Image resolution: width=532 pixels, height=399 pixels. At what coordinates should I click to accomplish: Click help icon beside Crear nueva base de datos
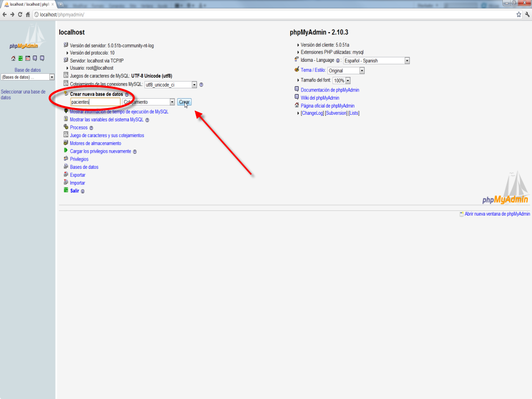[127, 95]
